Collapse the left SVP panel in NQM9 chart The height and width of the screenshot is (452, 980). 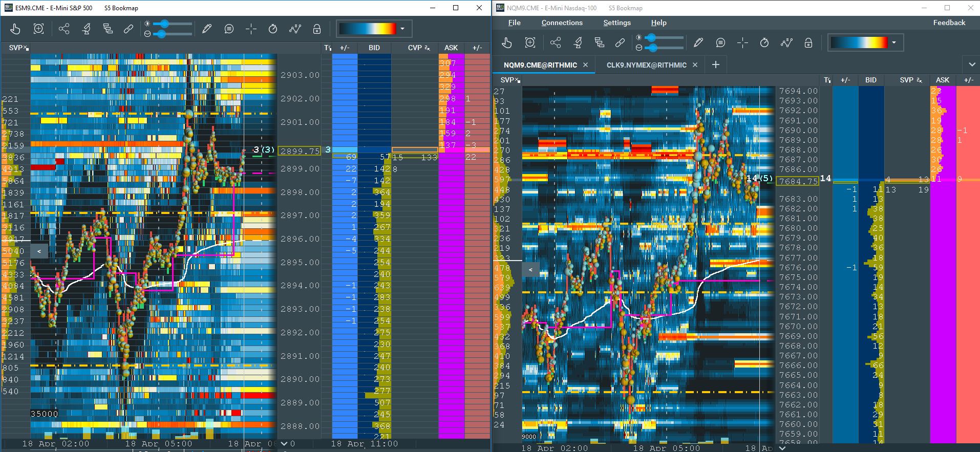point(530,270)
